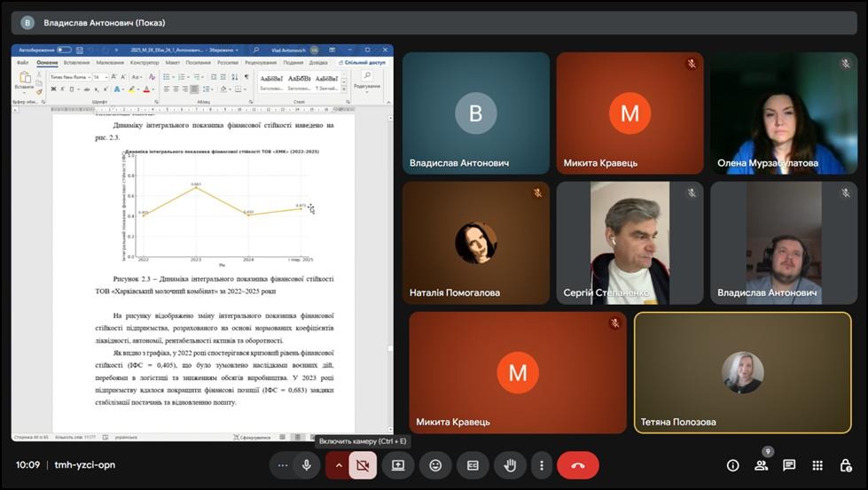Leave the call with red hang-up button

(578, 465)
